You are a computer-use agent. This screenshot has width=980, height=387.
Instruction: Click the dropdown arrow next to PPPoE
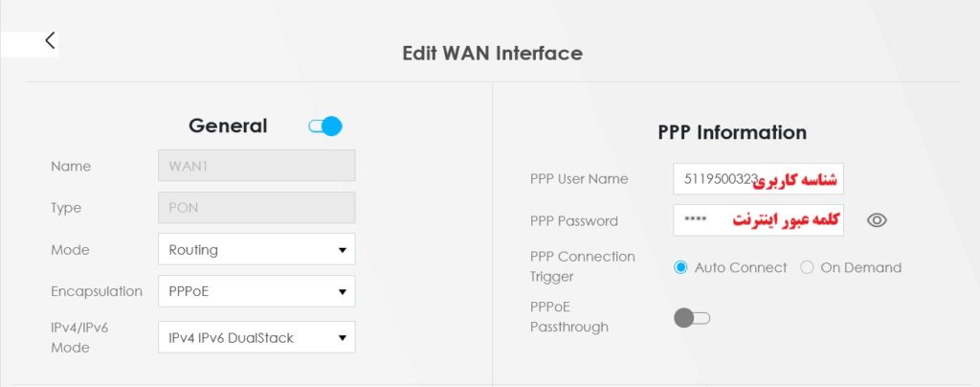[x=342, y=292]
